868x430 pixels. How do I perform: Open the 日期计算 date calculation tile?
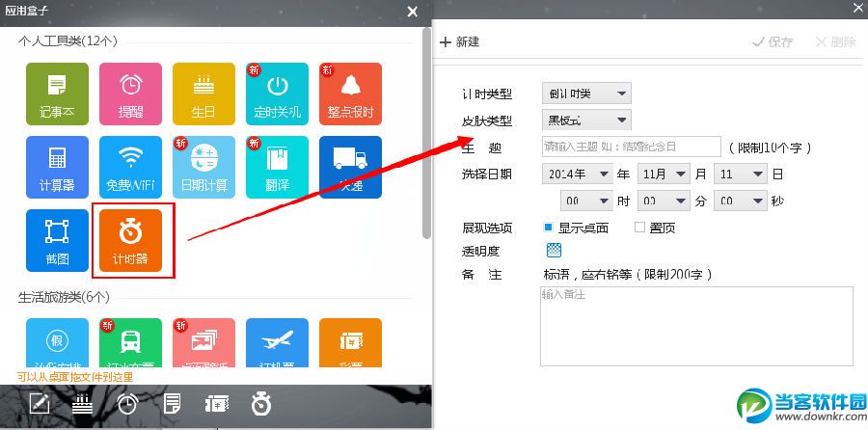coord(203,167)
